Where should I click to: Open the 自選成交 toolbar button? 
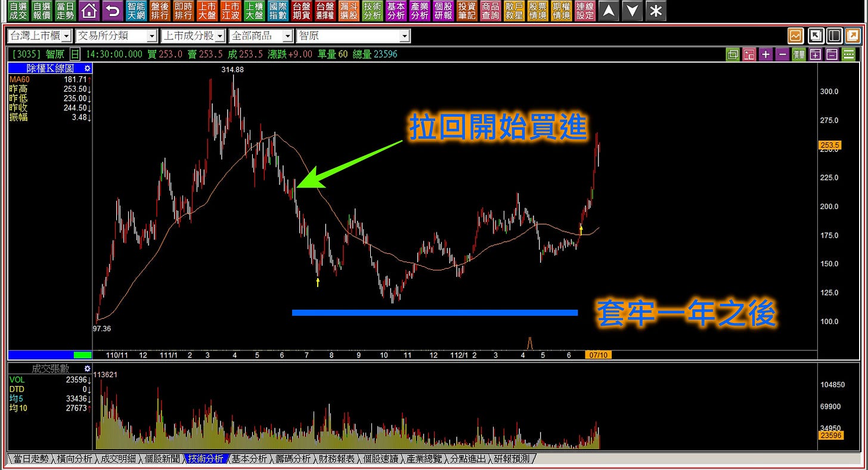(x=18, y=11)
